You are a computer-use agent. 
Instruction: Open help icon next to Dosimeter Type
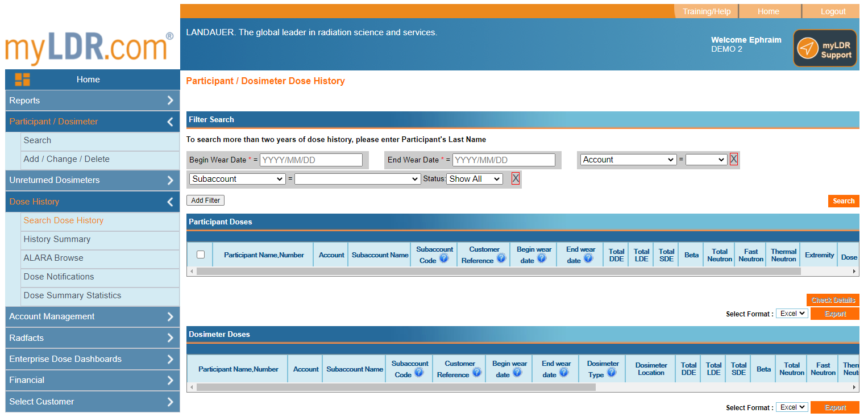tap(611, 373)
